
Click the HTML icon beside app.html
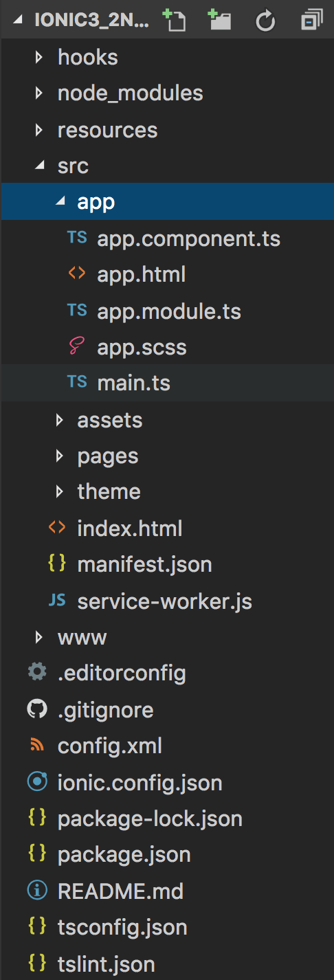tap(77, 274)
